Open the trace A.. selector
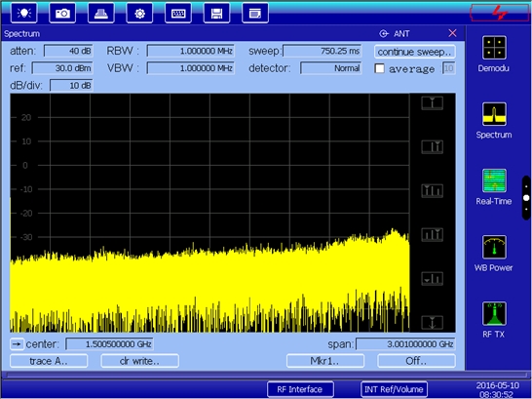Viewport: 532px width, 399px height. [x=49, y=361]
